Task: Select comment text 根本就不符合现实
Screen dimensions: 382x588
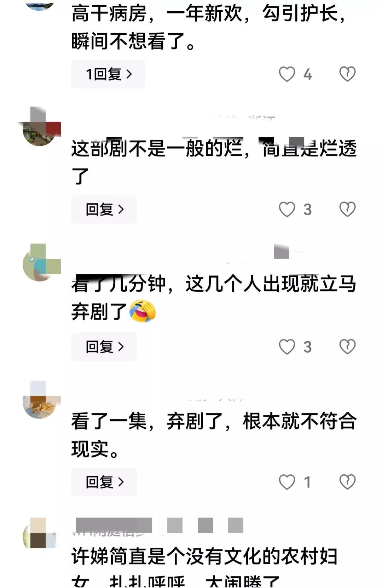Action: pos(214,435)
